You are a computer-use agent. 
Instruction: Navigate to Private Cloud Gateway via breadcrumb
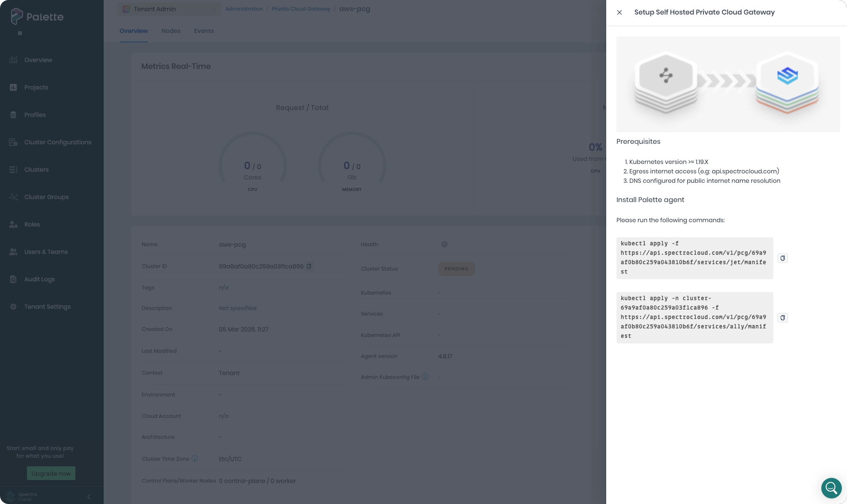(301, 9)
